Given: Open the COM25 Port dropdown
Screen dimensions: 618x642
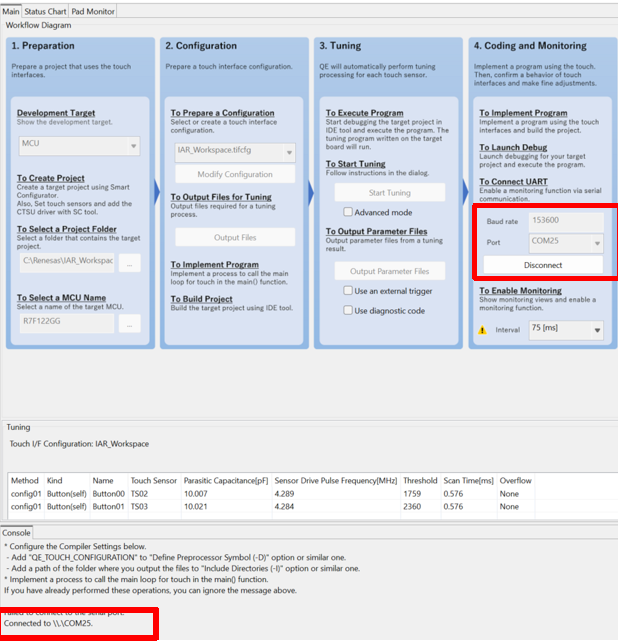Looking at the screenshot, I should [566, 242].
